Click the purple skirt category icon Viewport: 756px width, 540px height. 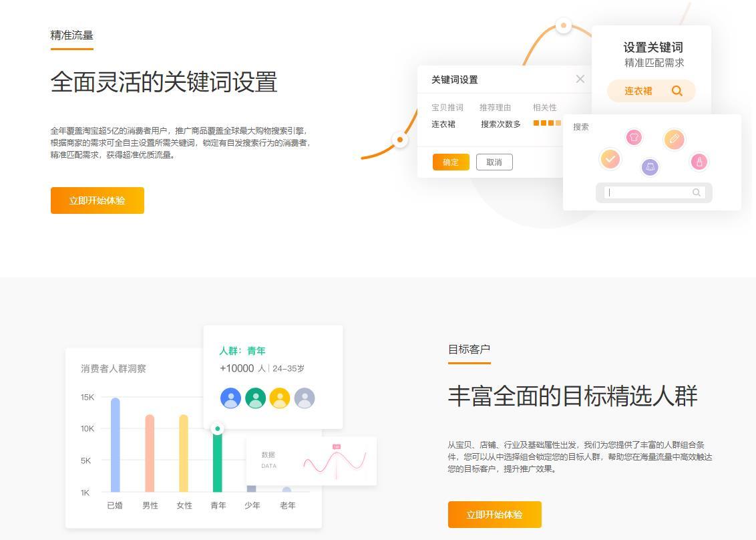pyautogui.click(x=650, y=167)
